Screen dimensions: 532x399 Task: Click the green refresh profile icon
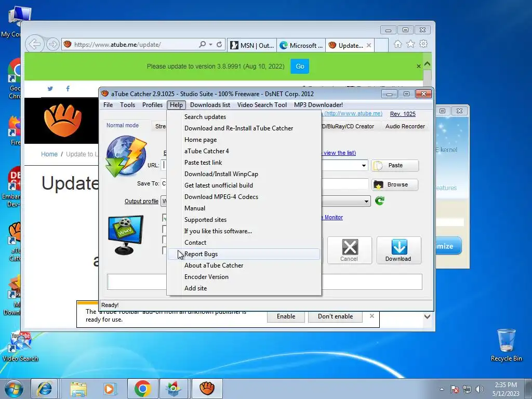380,201
